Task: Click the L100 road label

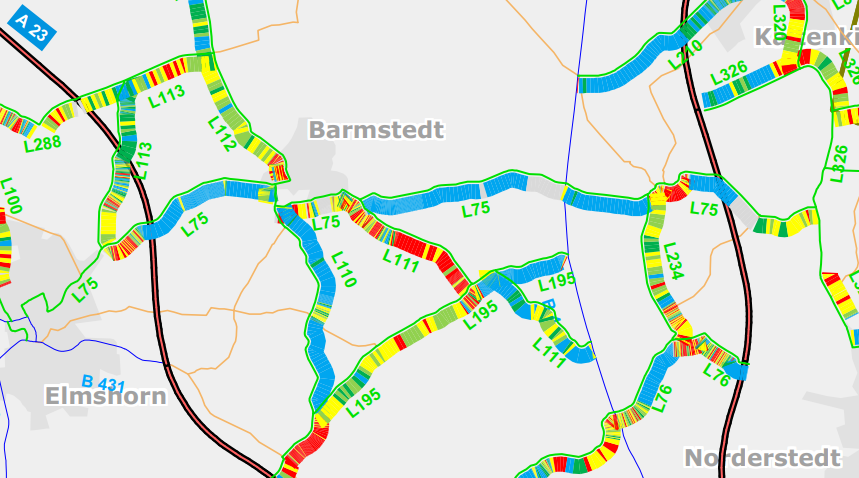Action: click(11, 195)
